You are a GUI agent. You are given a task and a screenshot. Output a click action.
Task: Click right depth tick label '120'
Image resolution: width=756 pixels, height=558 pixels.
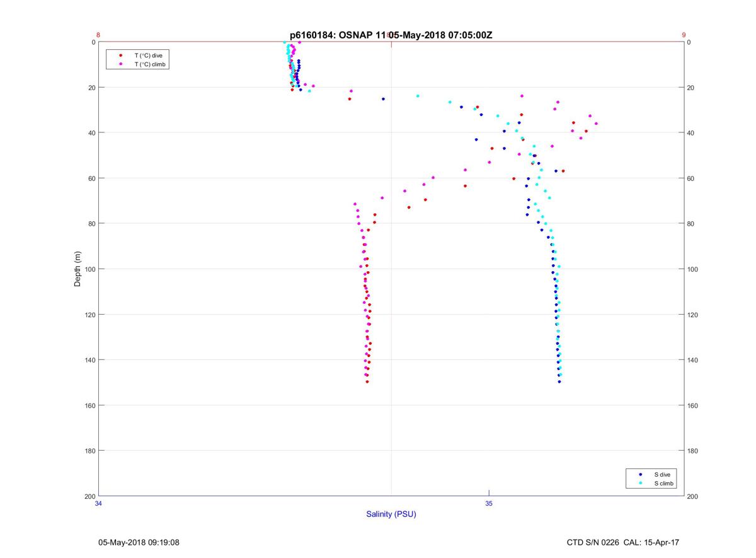692,315
